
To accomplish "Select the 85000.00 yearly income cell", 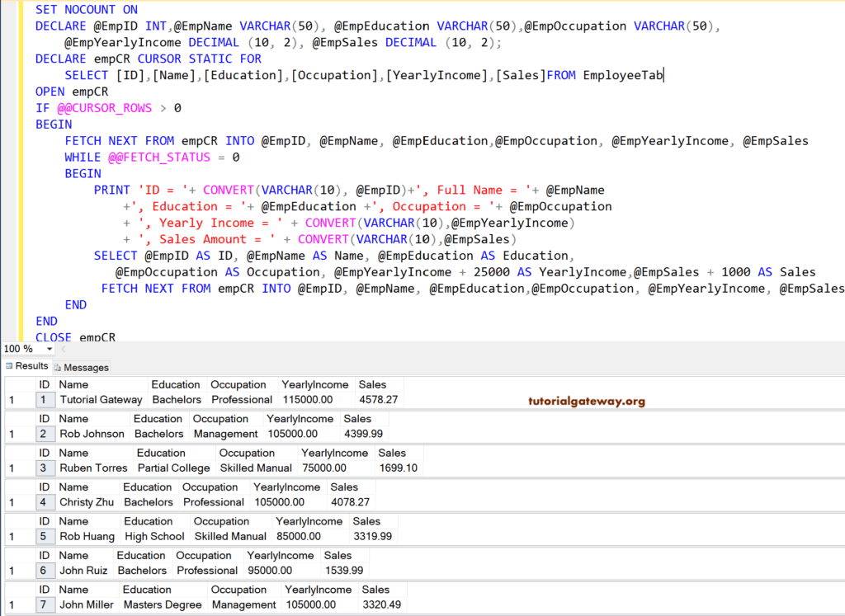I will (310, 536).
